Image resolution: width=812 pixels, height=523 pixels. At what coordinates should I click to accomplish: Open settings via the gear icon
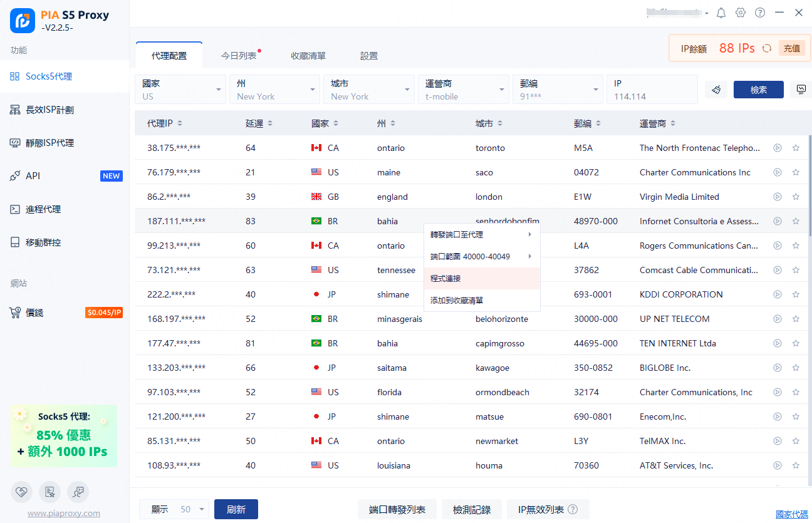(741, 13)
